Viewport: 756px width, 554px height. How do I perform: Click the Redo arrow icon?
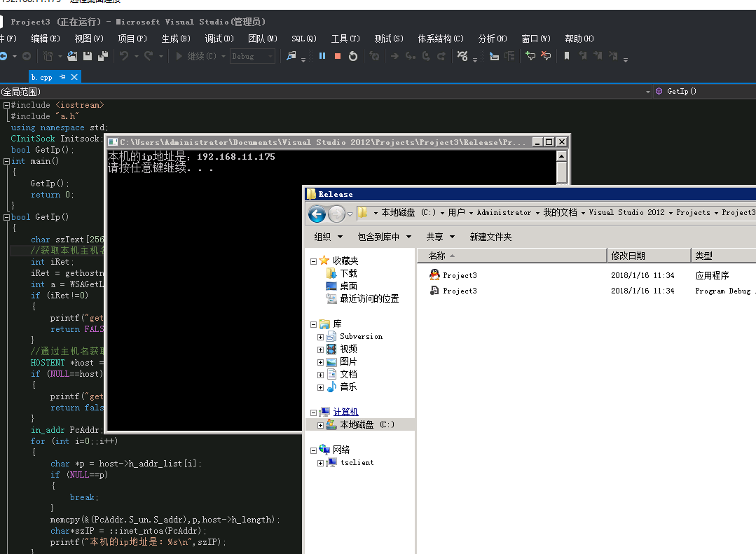click(149, 56)
